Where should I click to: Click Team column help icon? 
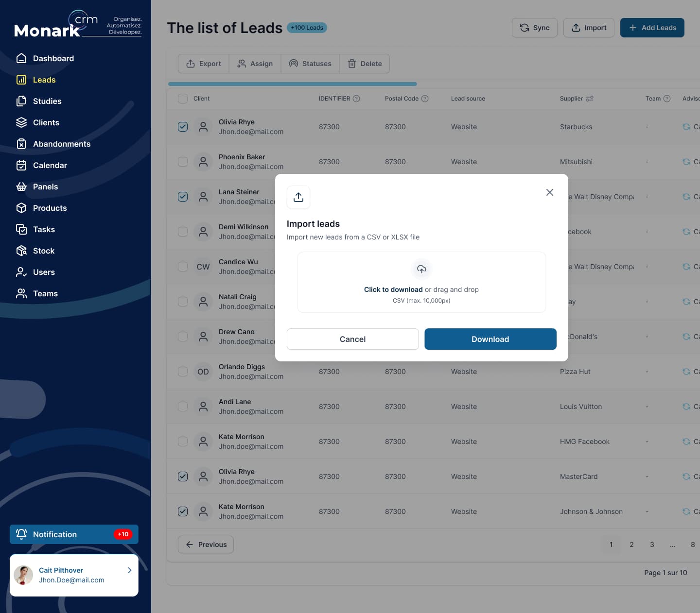coord(667,99)
